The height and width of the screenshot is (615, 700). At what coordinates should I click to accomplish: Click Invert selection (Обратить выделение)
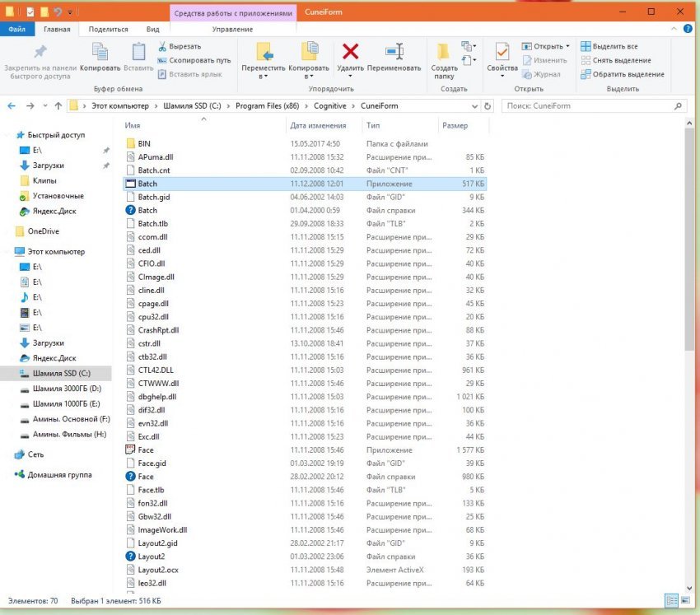623,74
